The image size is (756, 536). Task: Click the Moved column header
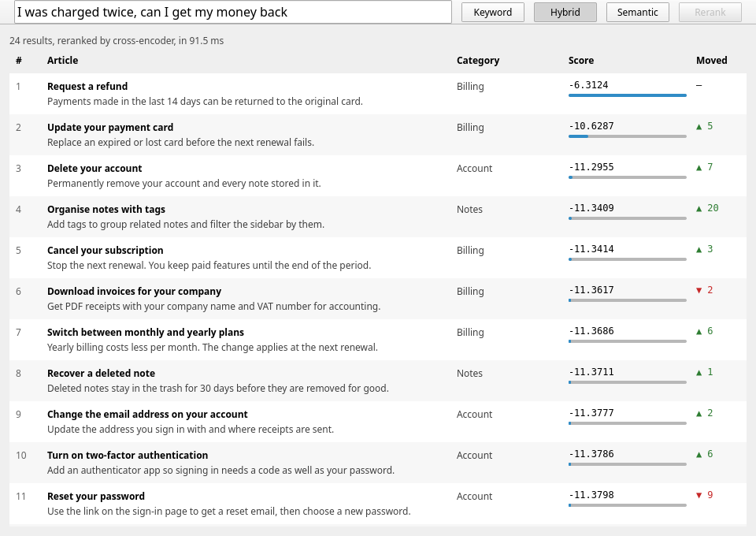(x=712, y=61)
